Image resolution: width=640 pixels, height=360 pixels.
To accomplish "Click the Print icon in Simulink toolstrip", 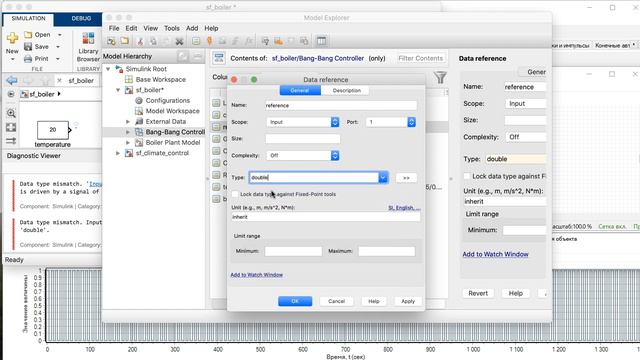I will [28, 59].
